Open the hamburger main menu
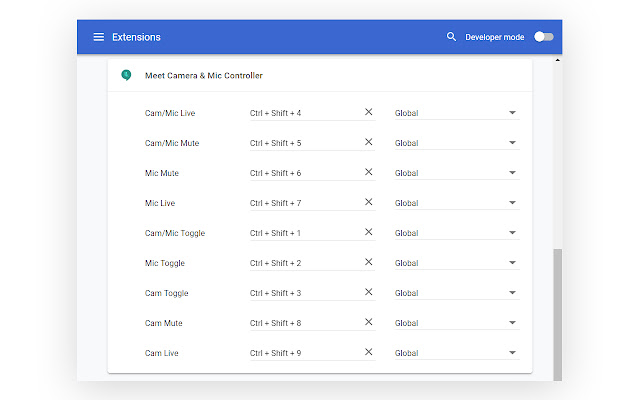Viewport: 640px width, 400px height. click(x=98, y=37)
